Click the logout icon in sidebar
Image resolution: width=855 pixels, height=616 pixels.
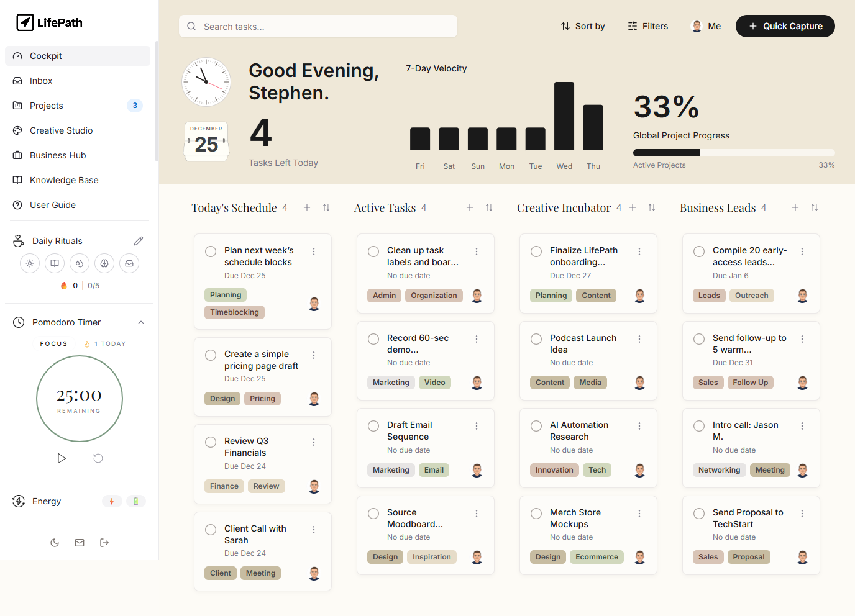pyautogui.click(x=104, y=543)
